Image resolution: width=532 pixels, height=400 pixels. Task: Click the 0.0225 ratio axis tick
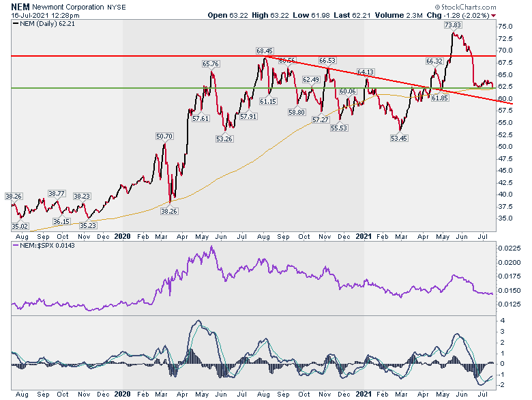[509, 248]
